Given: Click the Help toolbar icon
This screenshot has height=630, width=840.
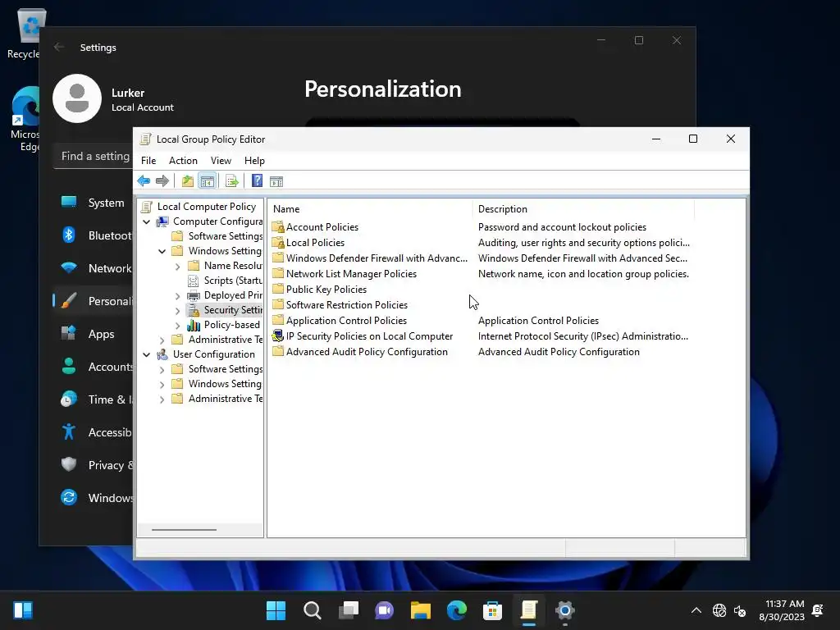Looking at the screenshot, I should pyautogui.click(x=257, y=181).
